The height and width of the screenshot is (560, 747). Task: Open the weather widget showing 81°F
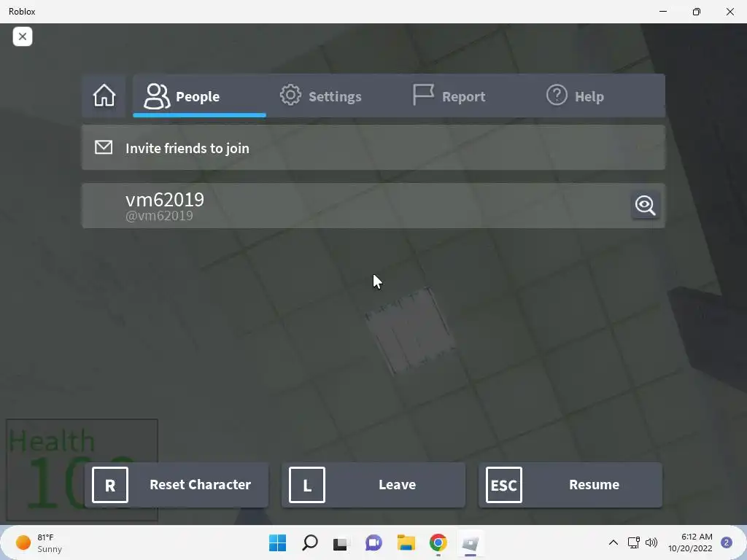pyautogui.click(x=39, y=542)
